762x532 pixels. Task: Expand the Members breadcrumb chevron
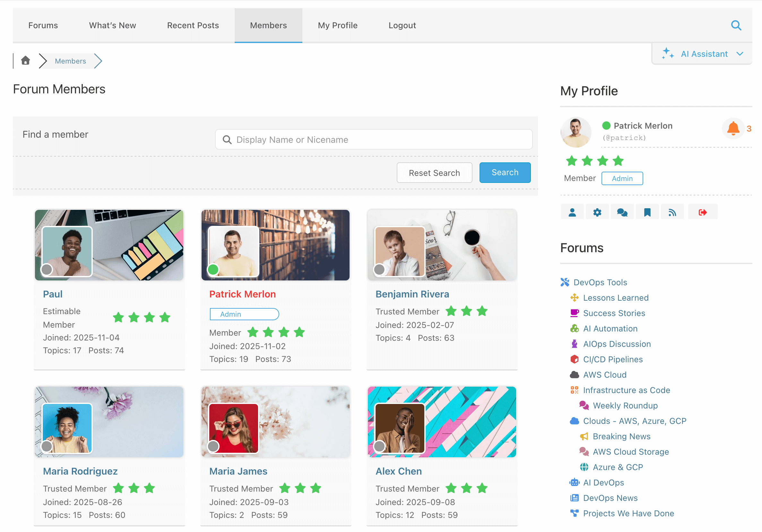[99, 61]
